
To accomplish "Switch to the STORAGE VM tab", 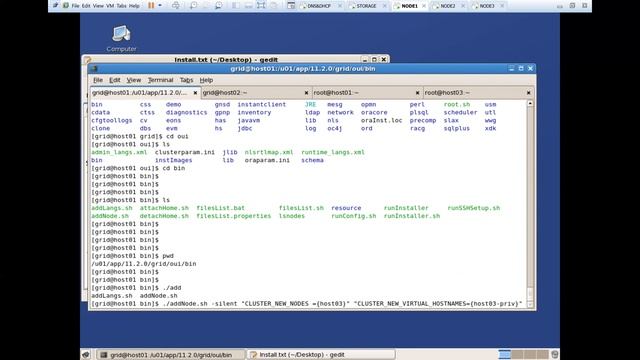I will [366, 6].
